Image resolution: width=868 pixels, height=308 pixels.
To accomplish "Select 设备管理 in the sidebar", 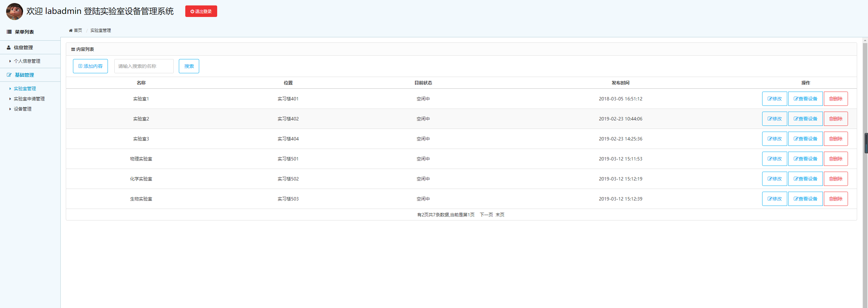I will click(x=22, y=109).
